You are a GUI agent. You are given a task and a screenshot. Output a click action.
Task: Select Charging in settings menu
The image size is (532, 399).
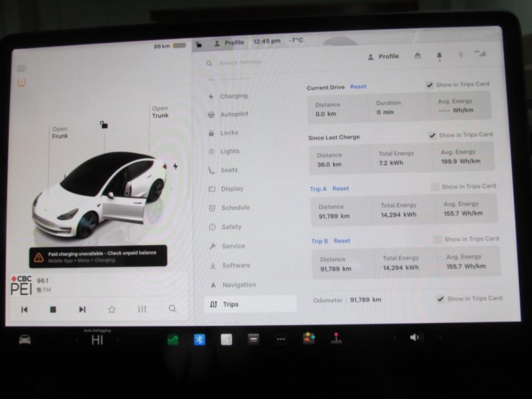click(x=234, y=96)
